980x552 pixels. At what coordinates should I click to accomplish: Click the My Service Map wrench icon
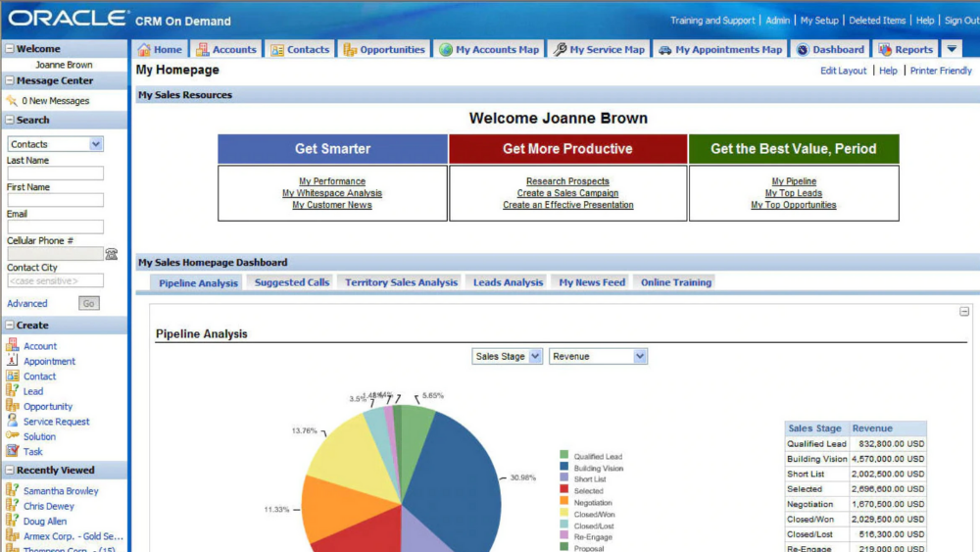(x=560, y=49)
